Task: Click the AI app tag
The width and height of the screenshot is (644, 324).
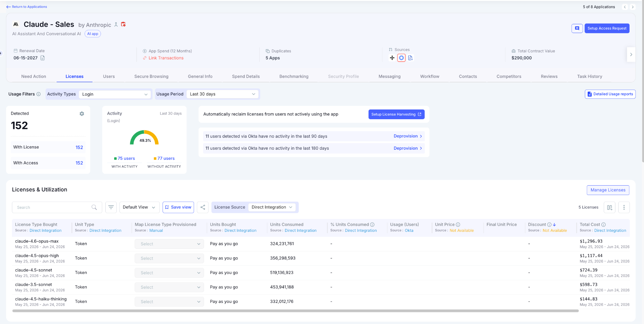Action: [x=93, y=34]
